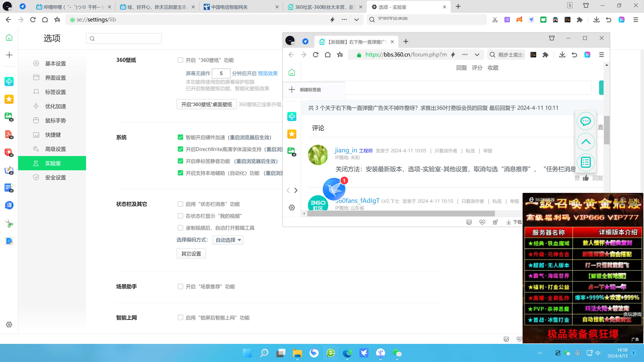Select 基本设置 in settings menu
This screenshot has width=644, height=362.
[52, 64]
